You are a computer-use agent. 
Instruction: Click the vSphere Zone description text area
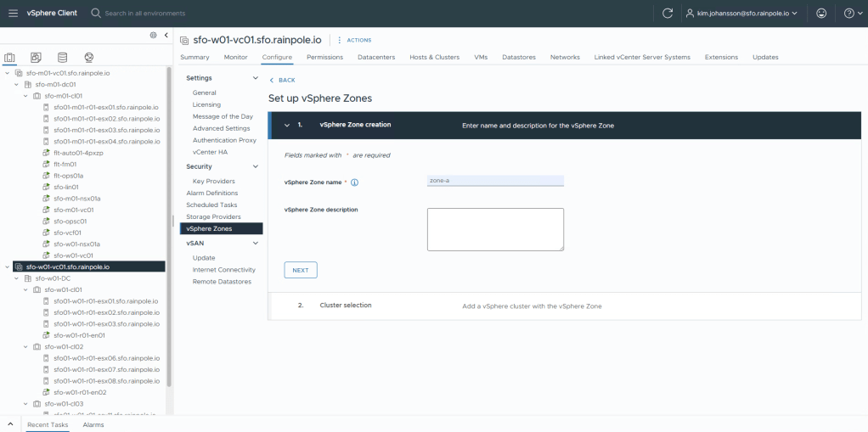pyautogui.click(x=495, y=229)
